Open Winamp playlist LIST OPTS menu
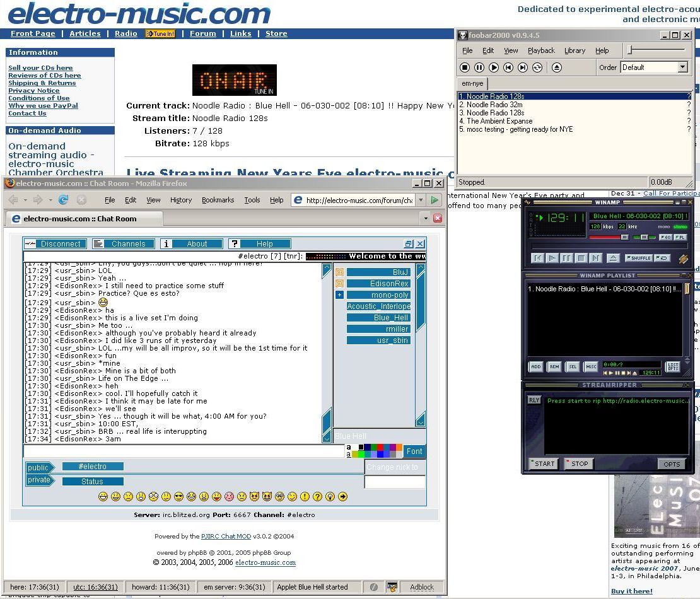 [674, 366]
